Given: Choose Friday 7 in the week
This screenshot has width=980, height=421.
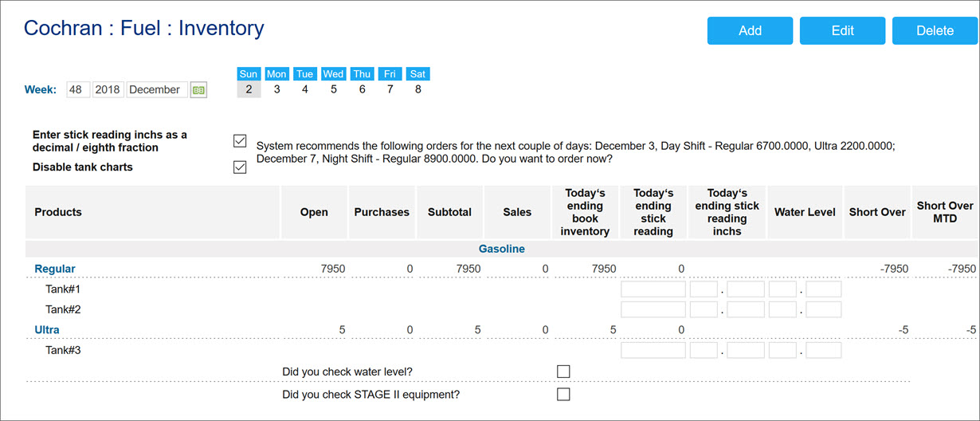Looking at the screenshot, I should (x=390, y=89).
